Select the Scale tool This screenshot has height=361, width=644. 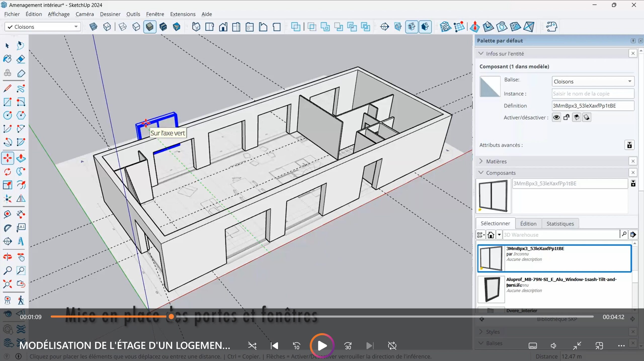click(x=7, y=185)
